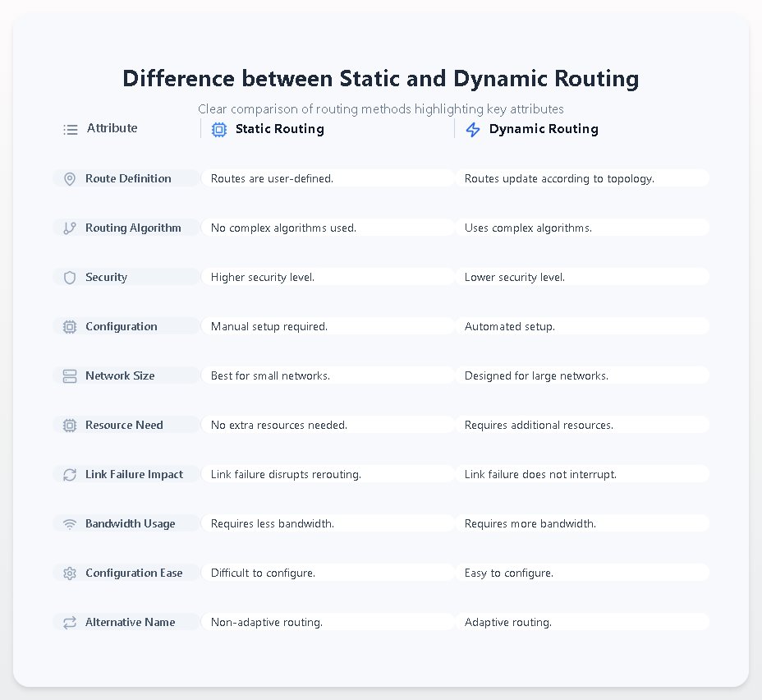
Task: Click the list icon beside Attribute header
Action: click(71, 129)
